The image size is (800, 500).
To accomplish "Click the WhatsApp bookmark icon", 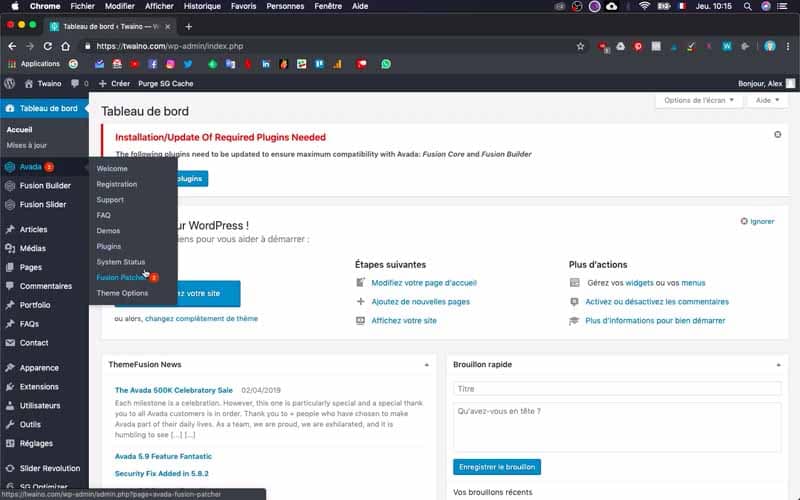I will coord(386,64).
